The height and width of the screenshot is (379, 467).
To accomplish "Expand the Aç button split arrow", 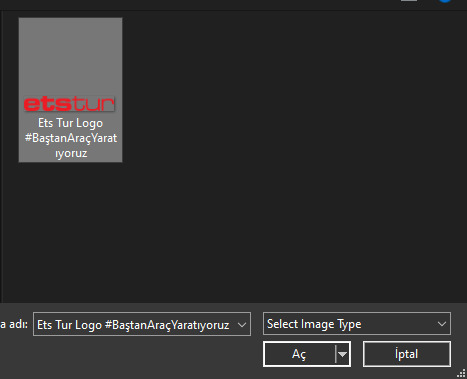I will 342,354.
